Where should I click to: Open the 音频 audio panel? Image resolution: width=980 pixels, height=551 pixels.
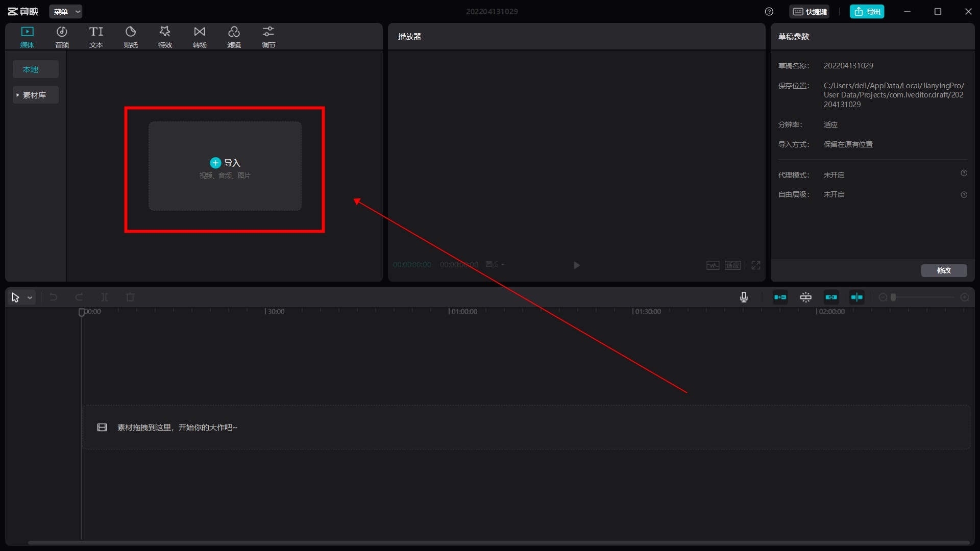62,37
